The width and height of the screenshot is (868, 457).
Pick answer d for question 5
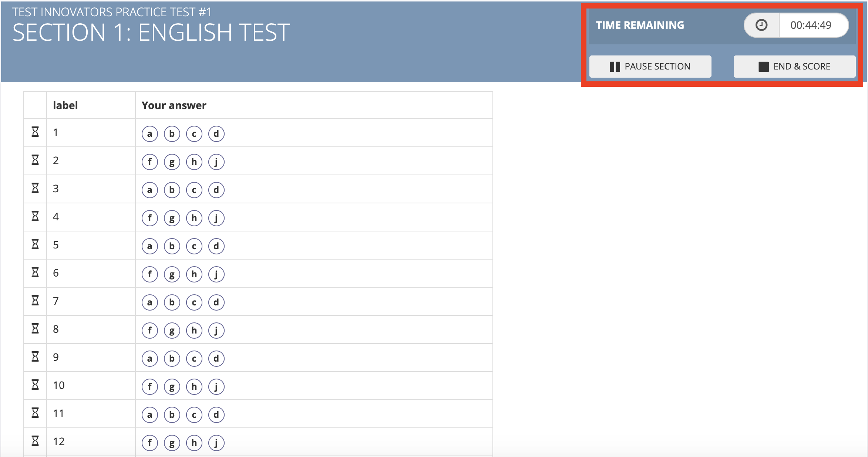(x=216, y=246)
